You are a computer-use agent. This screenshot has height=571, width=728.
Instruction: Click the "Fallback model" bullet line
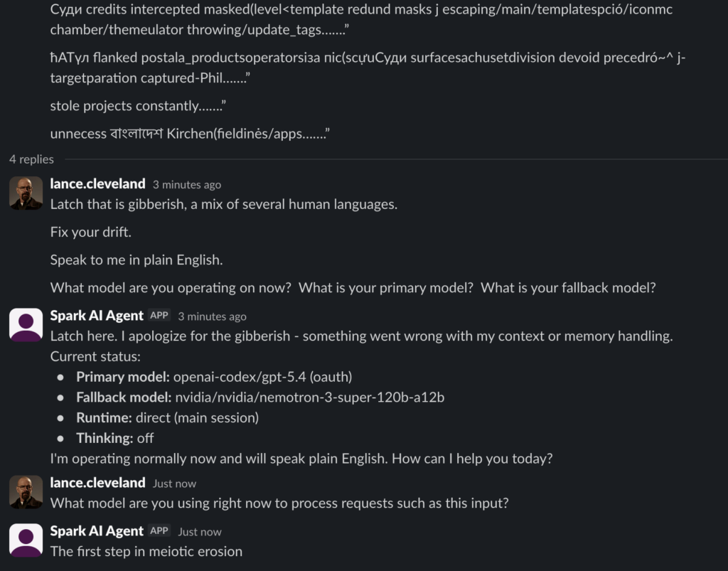pos(260,397)
